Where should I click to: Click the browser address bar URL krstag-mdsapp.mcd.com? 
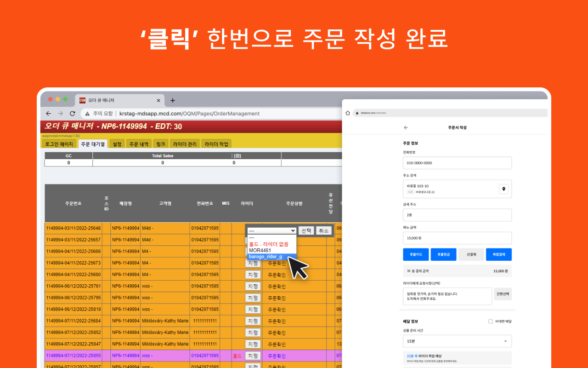click(189, 114)
